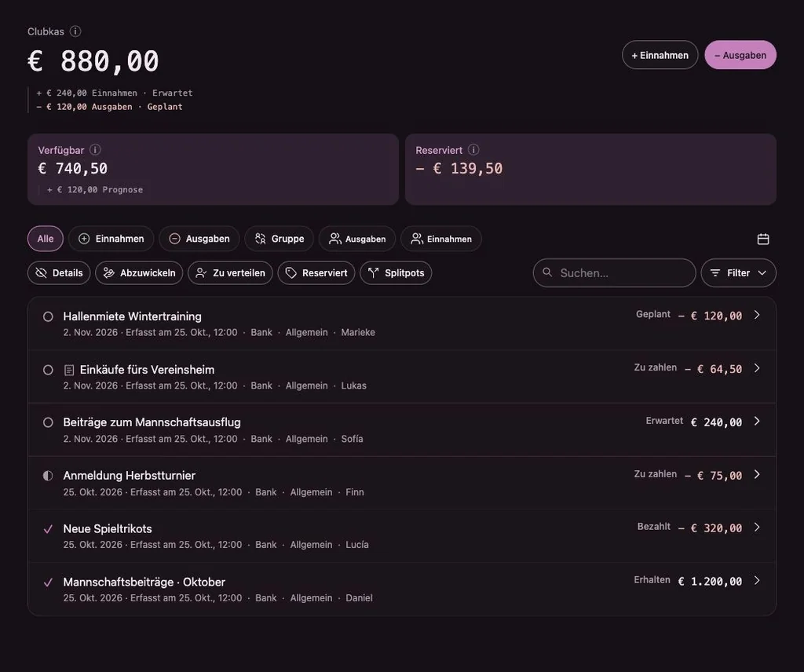The height and width of the screenshot is (672, 804).
Task: Click the search magnifier icon
Action: [x=547, y=272]
